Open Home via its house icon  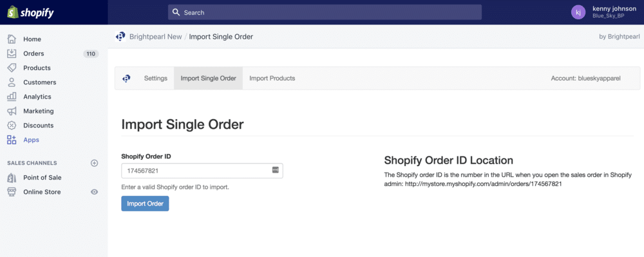[x=12, y=39]
